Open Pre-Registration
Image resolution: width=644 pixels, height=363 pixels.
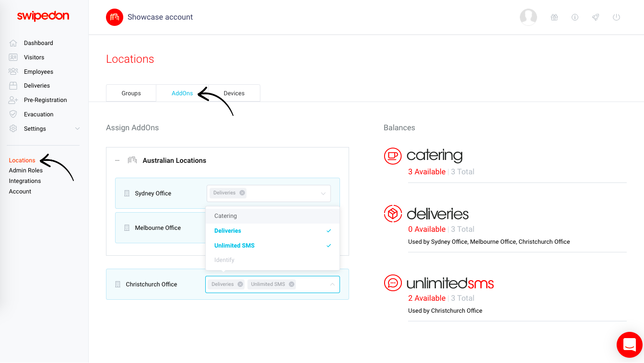coord(46,100)
